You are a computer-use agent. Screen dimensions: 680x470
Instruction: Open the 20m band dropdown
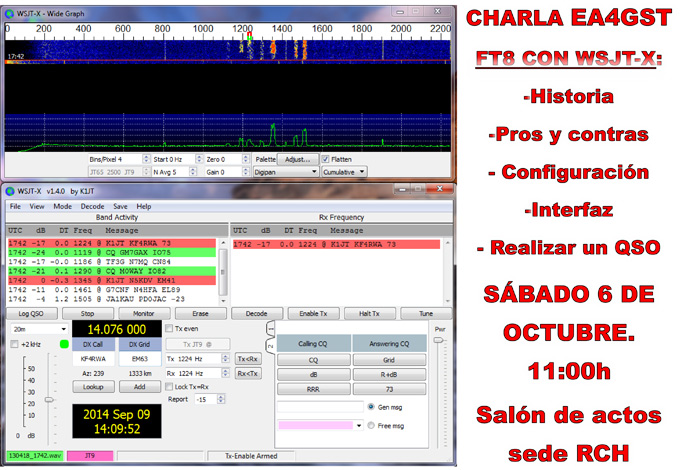pyautogui.click(x=39, y=329)
